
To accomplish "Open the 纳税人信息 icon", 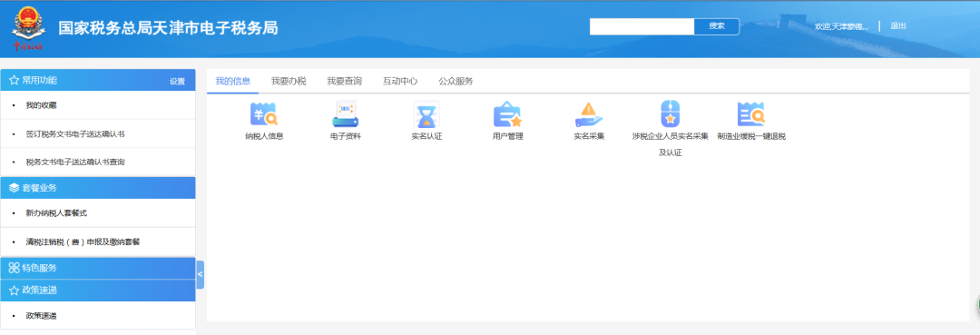I will 264,114.
